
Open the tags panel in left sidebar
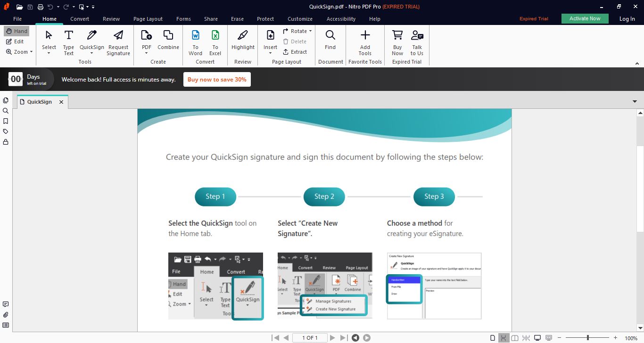(6, 131)
